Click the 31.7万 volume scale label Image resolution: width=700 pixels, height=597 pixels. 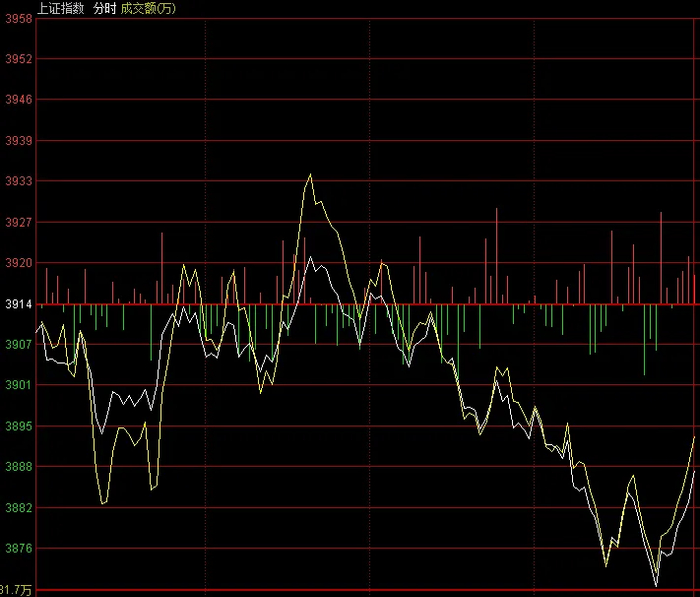16,590
